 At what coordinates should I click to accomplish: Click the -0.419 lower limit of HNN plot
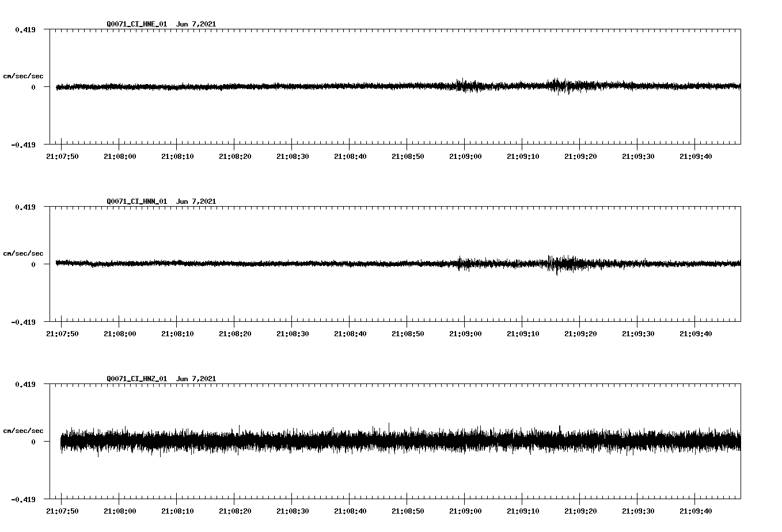tap(23, 322)
